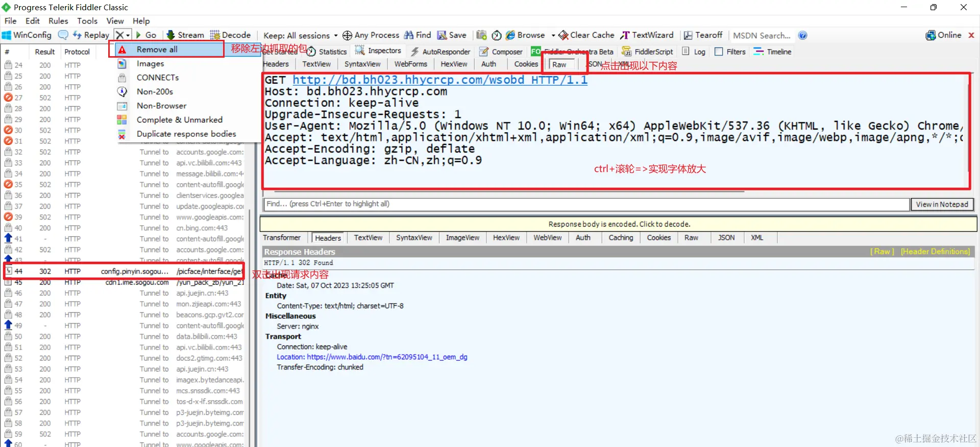
Task: Click the camera screenshot icon
Action: tap(481, 35)
